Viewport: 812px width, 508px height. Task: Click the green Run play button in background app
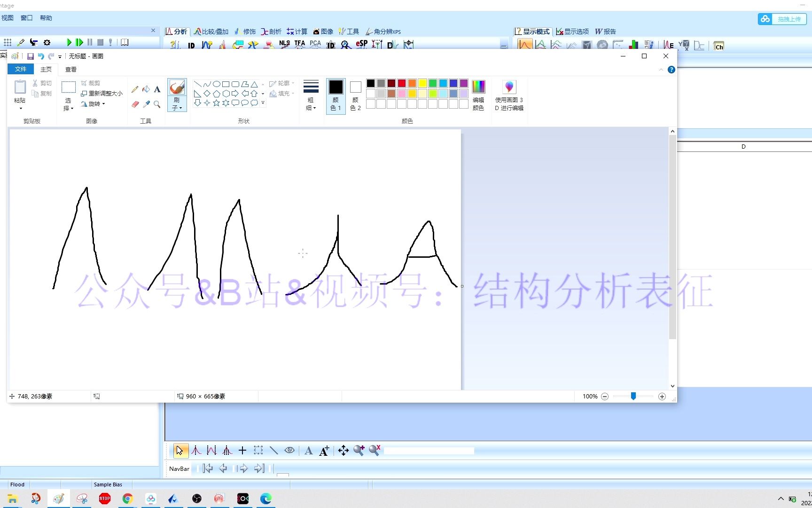coord(69,42)
